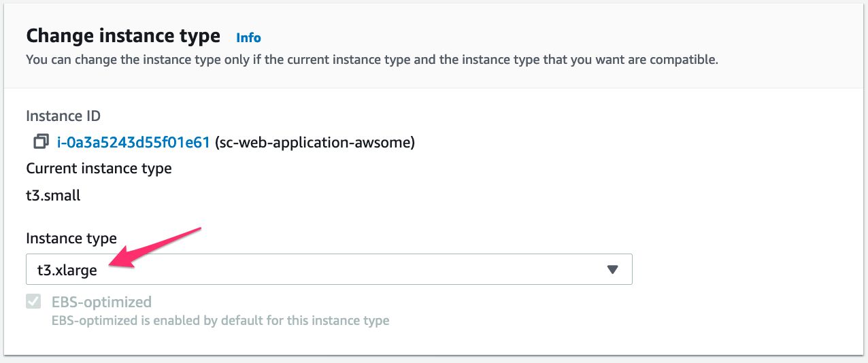Expand the Instance type dropdown arrow
Screen dimensions: 868x363
[x=612, y=270]
